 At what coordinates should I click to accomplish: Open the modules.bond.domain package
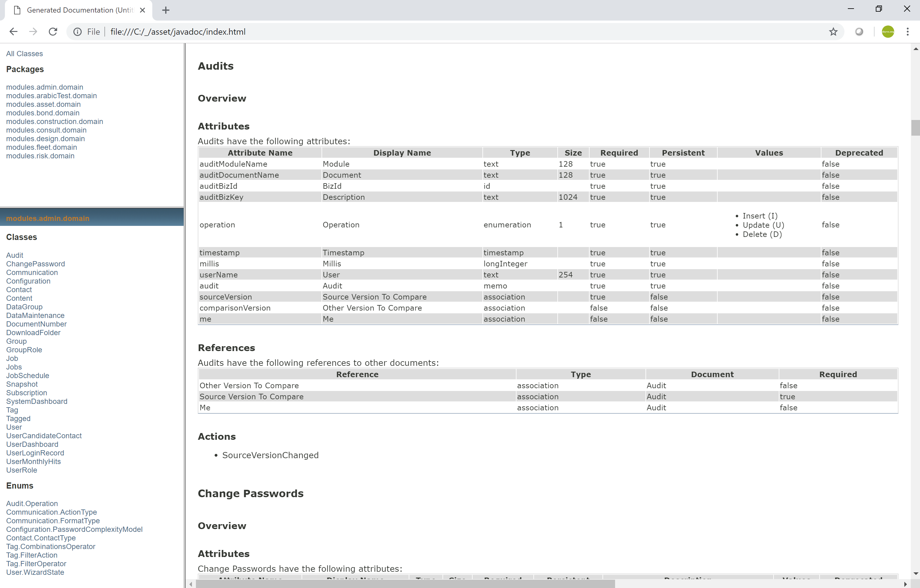point(43,113)
